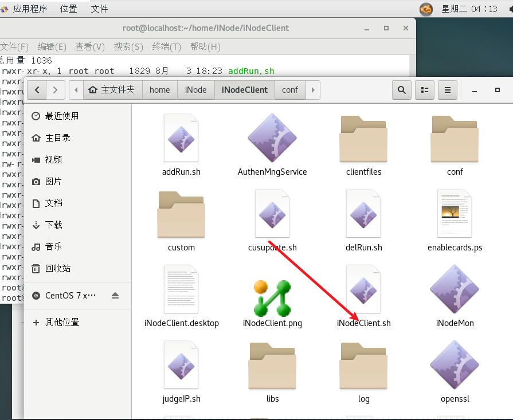Go to conf segment in path bar
The height and width of the screenshot is (420, 513).
[x=290, y=90]
